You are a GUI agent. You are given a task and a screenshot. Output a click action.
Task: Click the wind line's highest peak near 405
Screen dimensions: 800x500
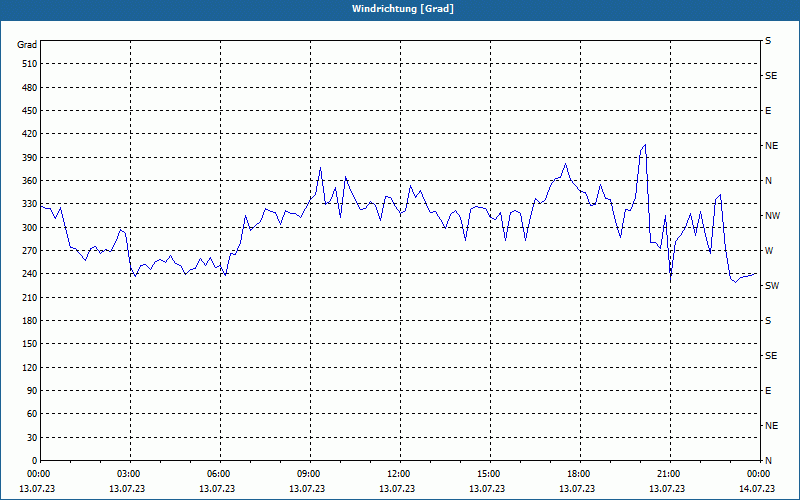[x=645, y=145]
